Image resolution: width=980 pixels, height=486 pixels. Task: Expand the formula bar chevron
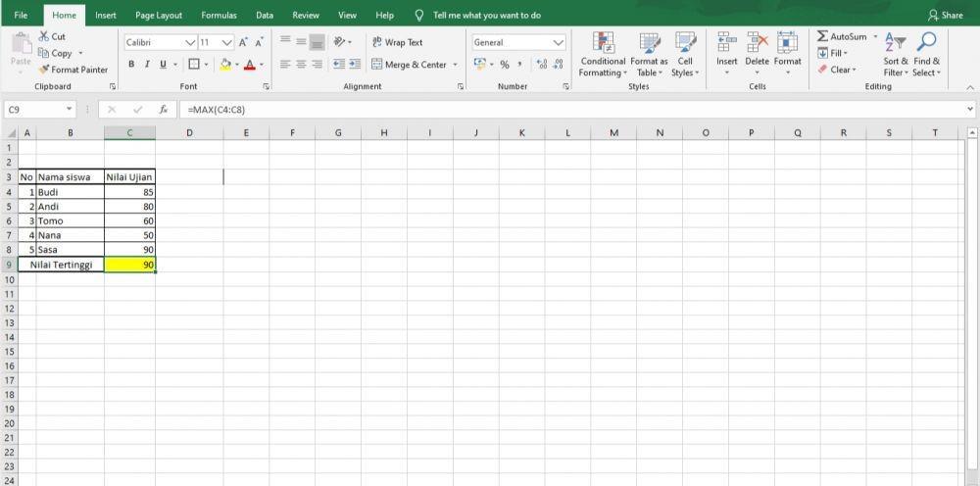970,110
